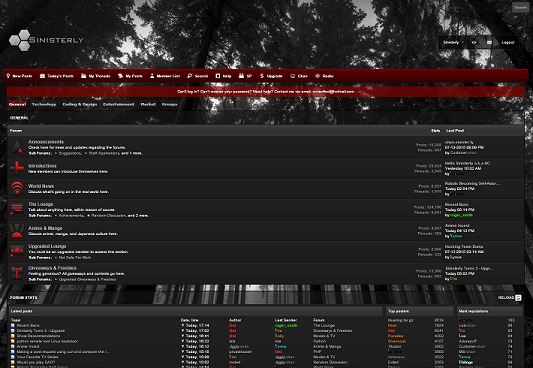Click the 'Show Recommendations' latest post
The width and height of the screenshot is (533, 368).
(x=38, y=336)
